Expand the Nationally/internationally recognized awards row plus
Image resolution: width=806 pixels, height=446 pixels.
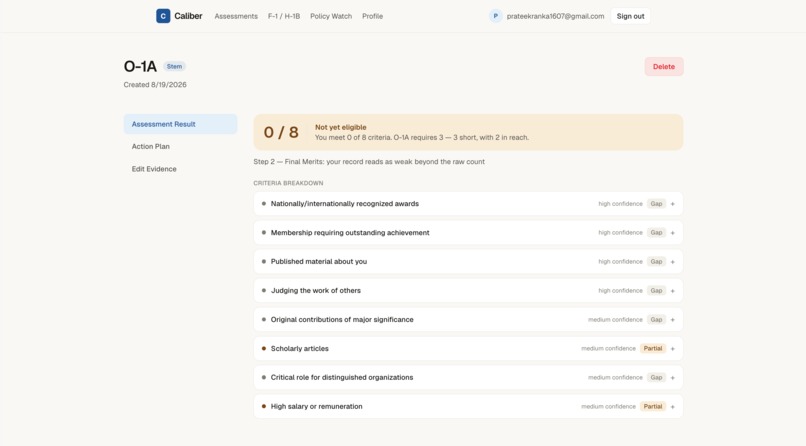(672, 204)
